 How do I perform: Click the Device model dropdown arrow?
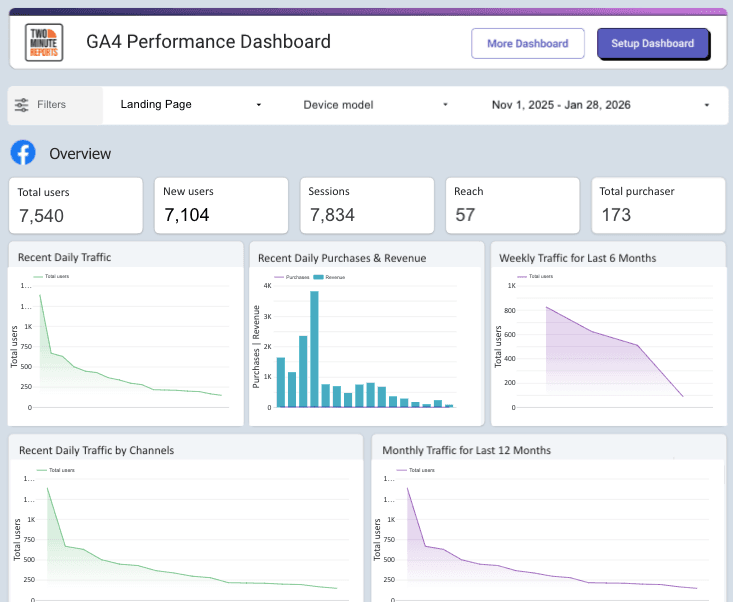tap(445, 105)
